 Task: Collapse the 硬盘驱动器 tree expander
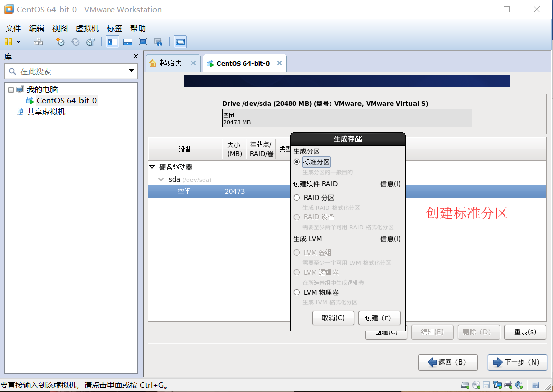click(152, 167)
